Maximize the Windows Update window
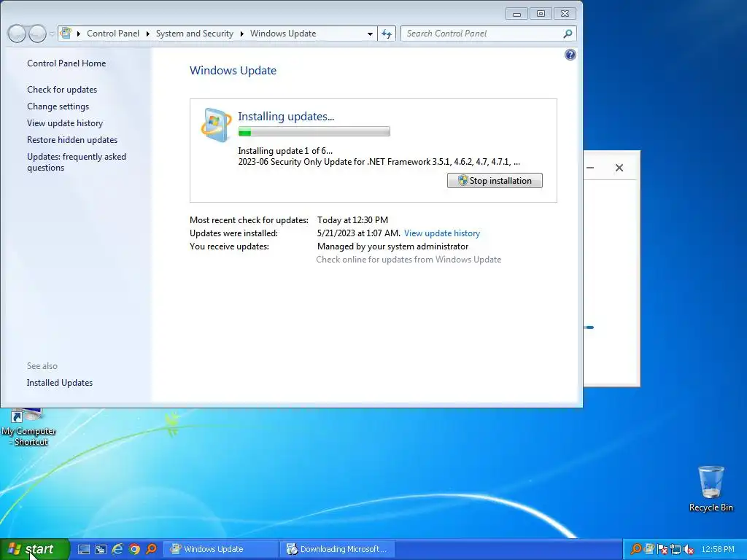Image resolution: width=747 pixels, height=560 pixels. pos(541,14)
